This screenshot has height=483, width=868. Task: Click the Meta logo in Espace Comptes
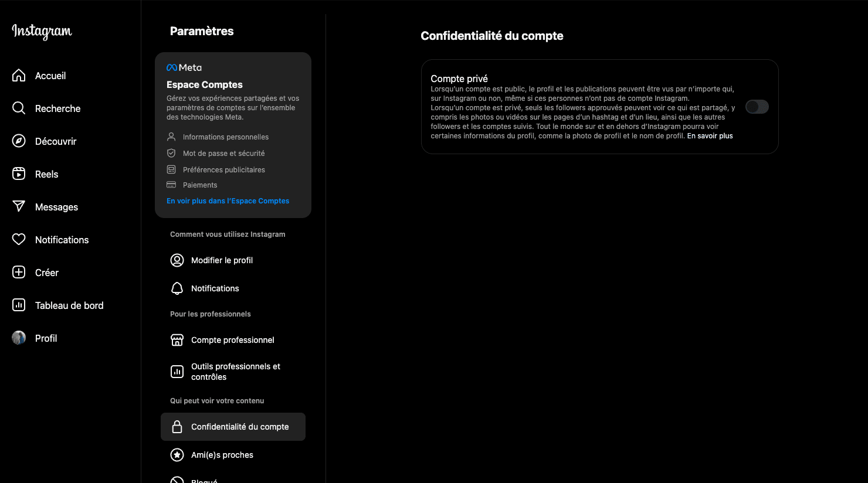(x=184, y=67)
